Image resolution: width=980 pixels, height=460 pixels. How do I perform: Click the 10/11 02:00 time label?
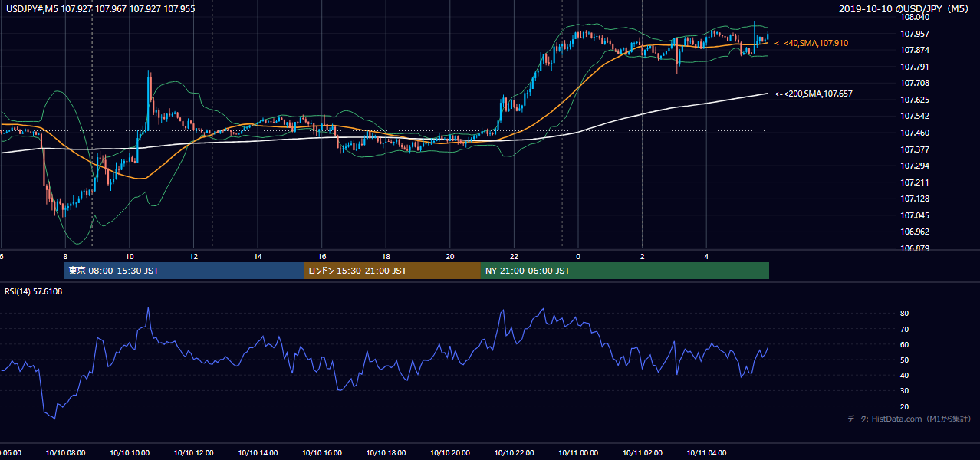coord(643,452)
